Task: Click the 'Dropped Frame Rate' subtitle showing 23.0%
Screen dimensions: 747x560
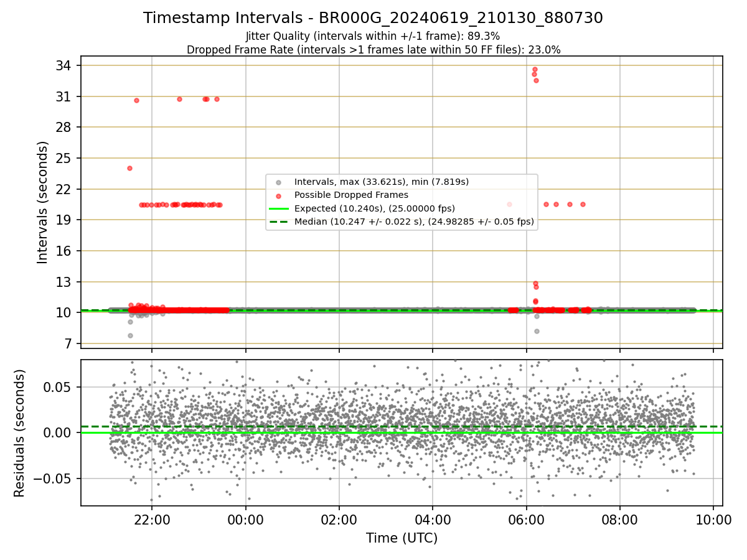Action: coord(374,50)
